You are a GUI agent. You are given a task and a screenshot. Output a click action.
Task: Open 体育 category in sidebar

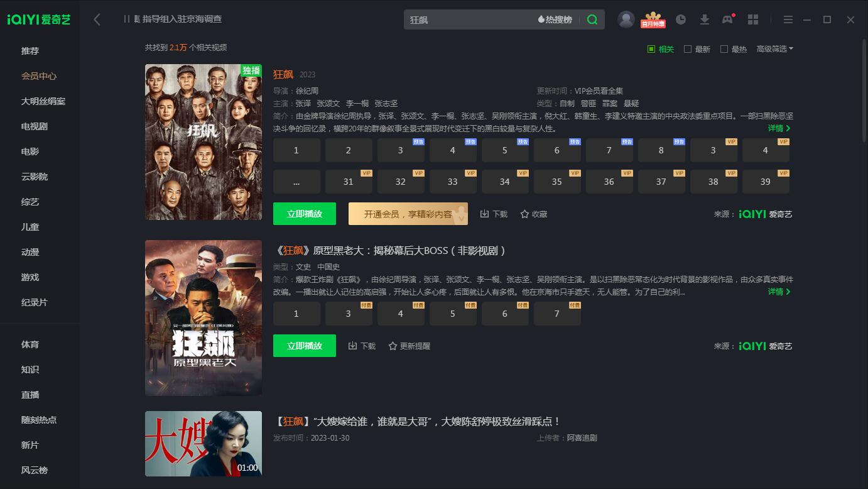[x=30, y=344]
